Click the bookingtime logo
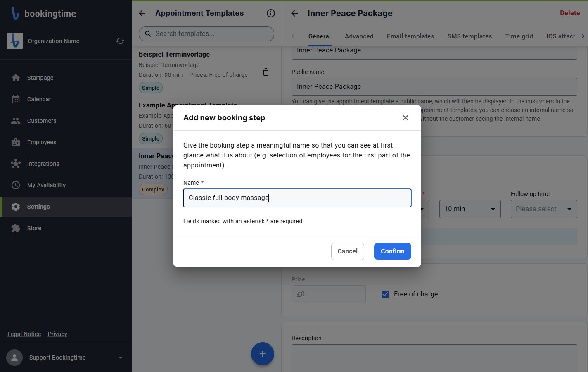Viewport: 588px width, 372px height. pos(43,14)
